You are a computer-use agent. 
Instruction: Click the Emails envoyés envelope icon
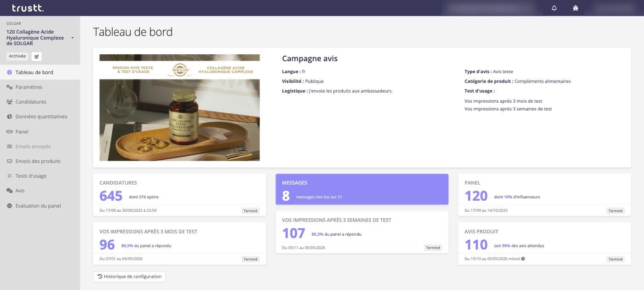click(x=9, y=146)
